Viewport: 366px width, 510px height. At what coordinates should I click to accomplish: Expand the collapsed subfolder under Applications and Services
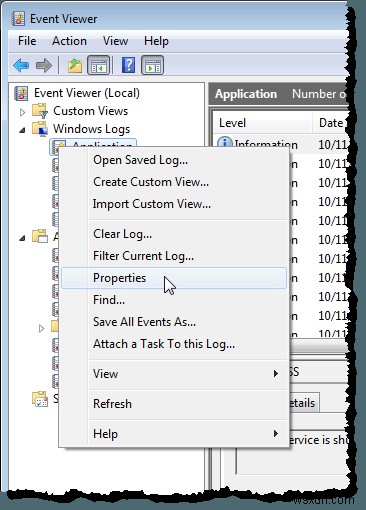click(x=41, y=328)
